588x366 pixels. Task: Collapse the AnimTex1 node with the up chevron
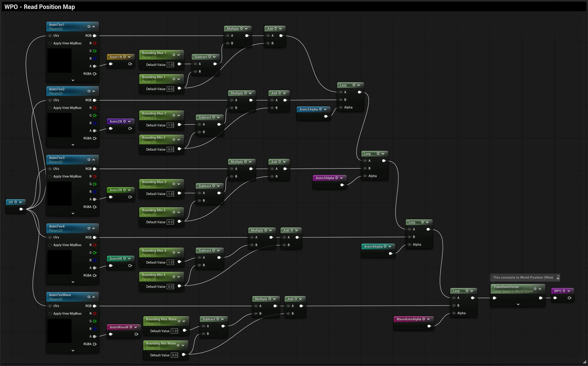pyautogui.click(x=94, y=27)
